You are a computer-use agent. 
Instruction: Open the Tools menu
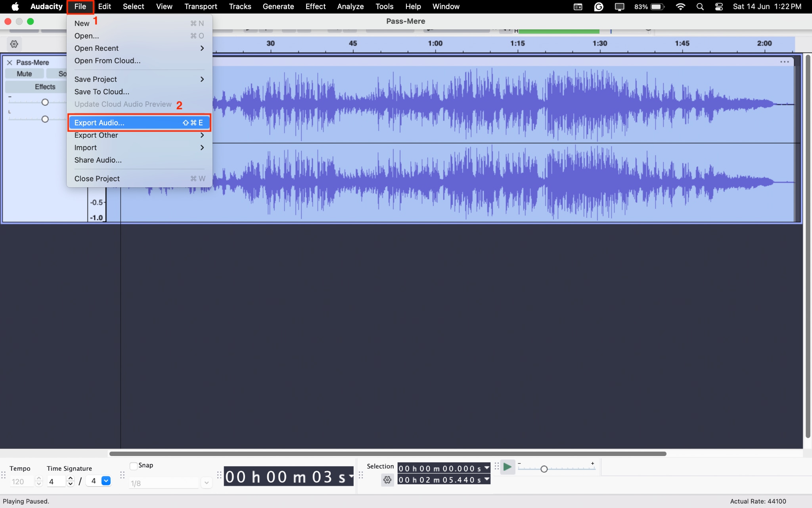385,6
